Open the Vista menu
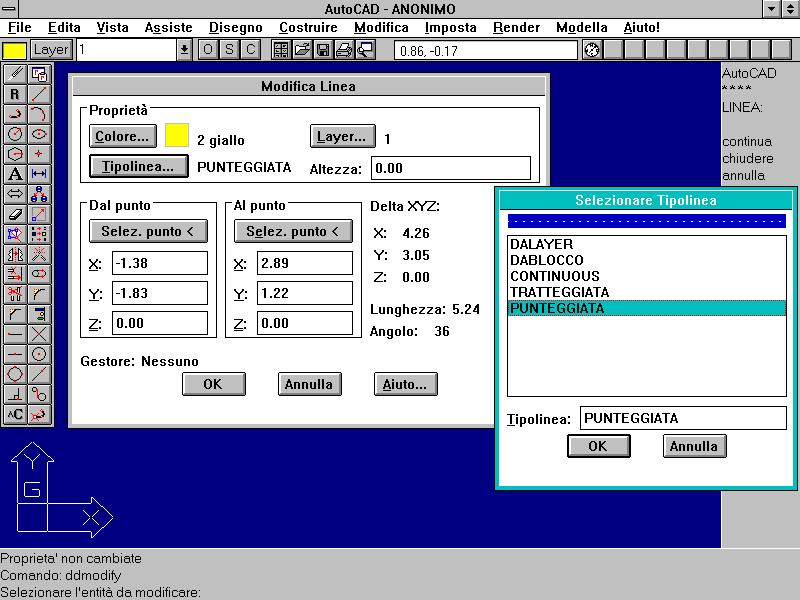Viewport: 800px width, 600px height. 113,28
